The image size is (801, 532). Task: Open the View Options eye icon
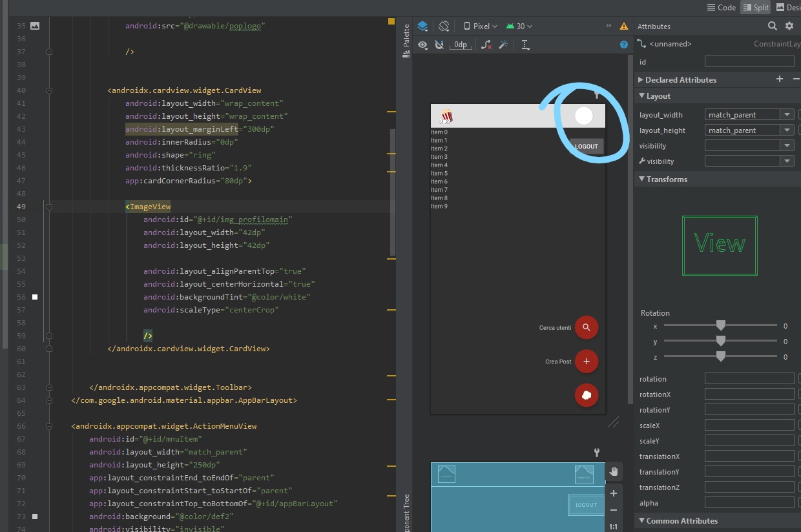[422, 45]
